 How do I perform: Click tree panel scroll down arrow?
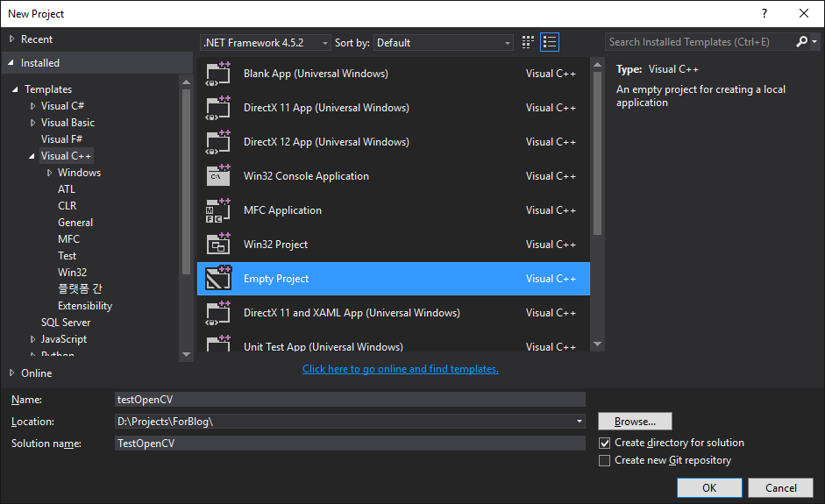[186, 355]
